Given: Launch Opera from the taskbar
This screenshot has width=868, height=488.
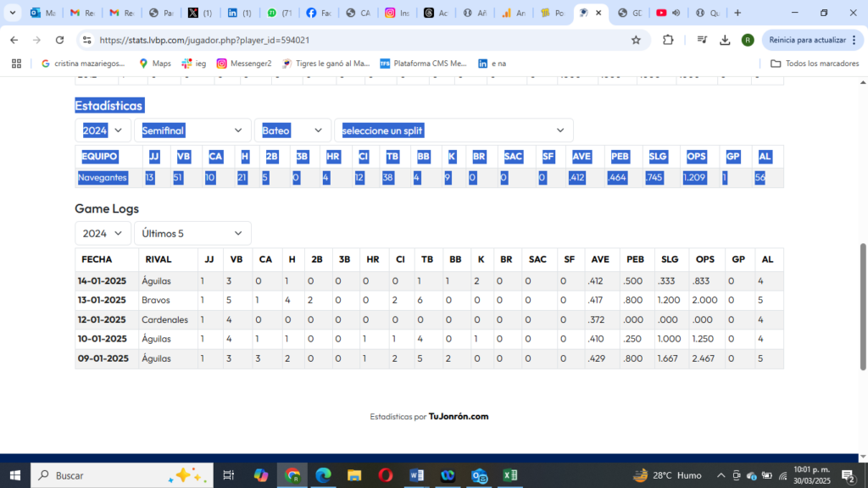Looking at the screenshot, I should pyautogui.click(x=385, y=475).
